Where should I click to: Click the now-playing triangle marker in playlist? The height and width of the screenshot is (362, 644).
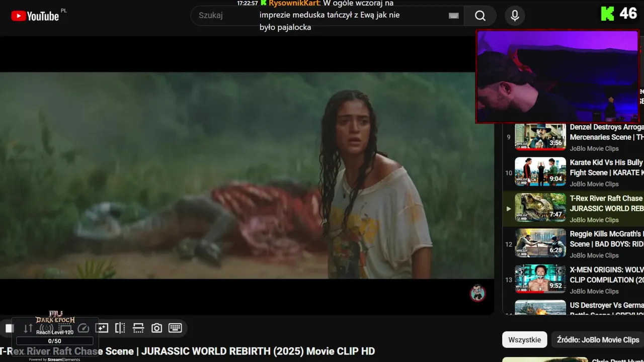pos(509,209)
